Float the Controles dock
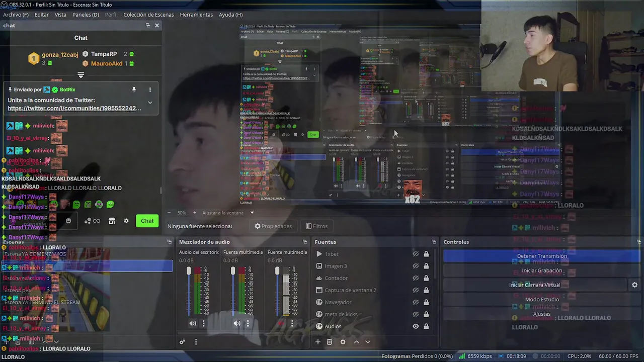This screenshot has height=362, width=644. point(639,242)
